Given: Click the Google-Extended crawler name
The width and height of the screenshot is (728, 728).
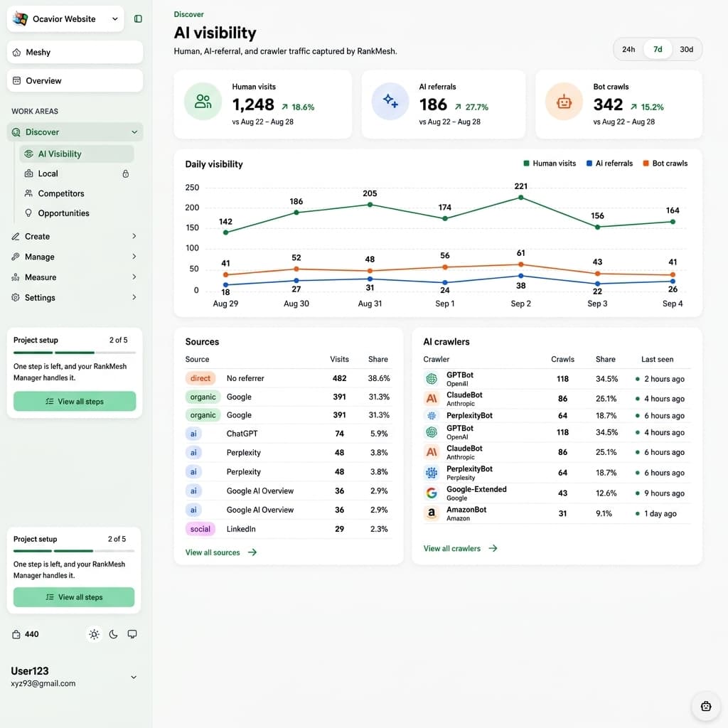Looking at the screenshot, I should point(476,489).
